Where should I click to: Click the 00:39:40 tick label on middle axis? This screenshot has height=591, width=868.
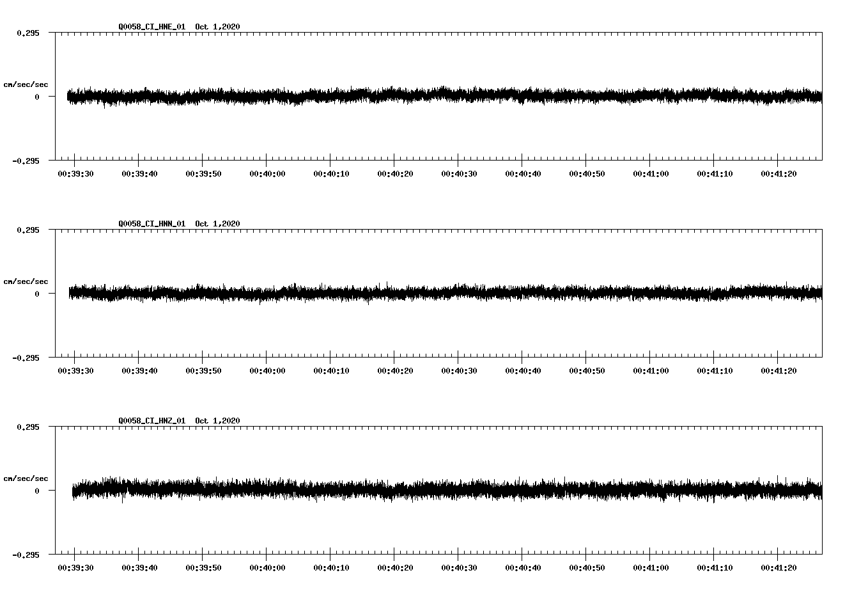click(138, 369)
